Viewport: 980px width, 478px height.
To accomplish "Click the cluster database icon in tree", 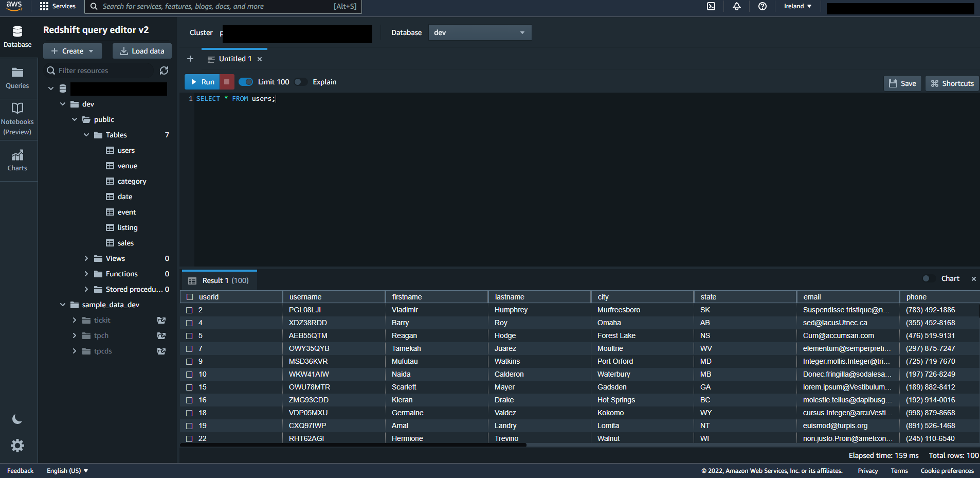I will (63, 88).
